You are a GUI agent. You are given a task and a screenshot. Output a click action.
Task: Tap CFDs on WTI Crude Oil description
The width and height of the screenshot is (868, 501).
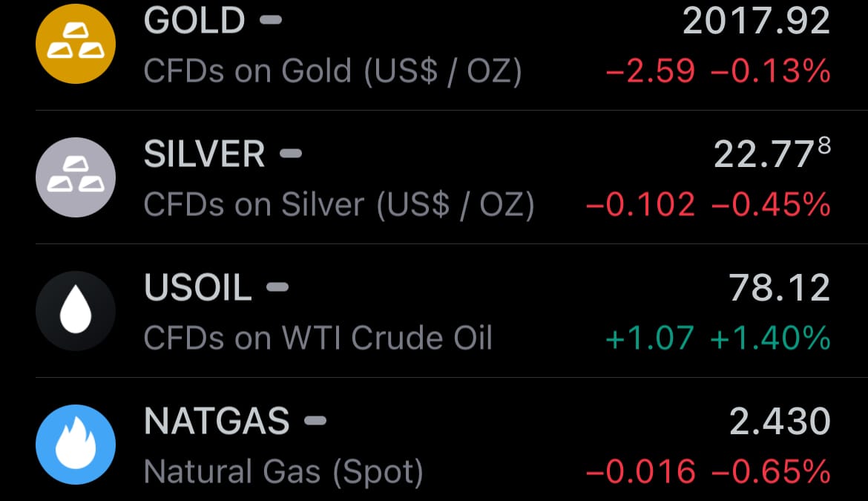(318, 338)
